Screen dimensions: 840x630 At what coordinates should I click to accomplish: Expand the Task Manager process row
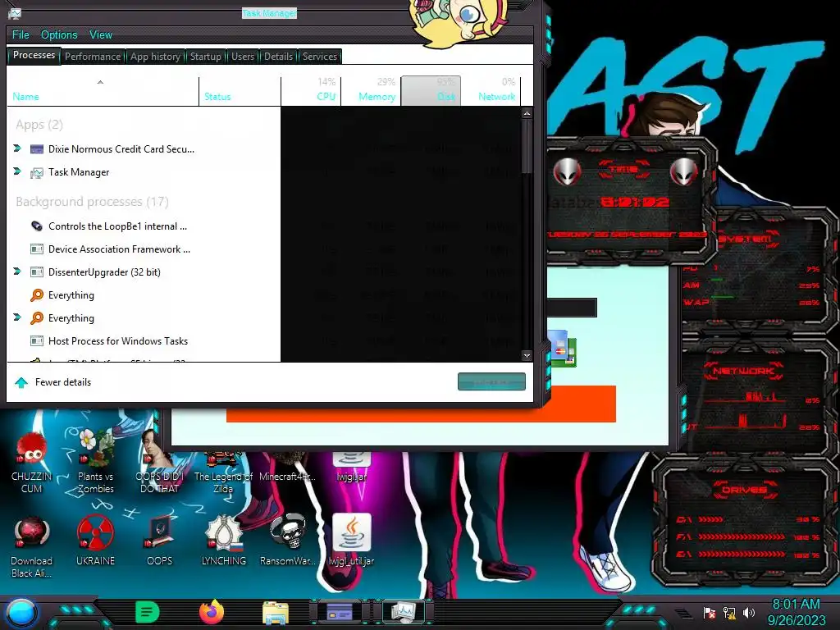17,171
